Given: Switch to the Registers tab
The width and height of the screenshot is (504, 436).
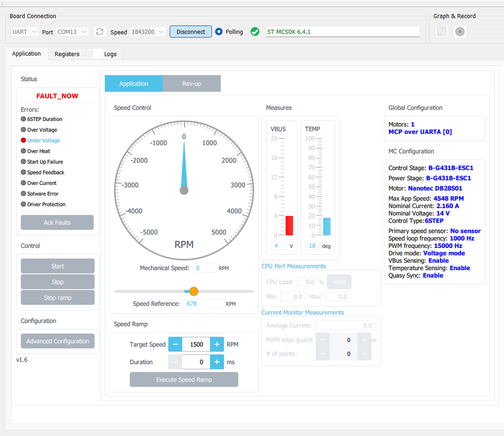Looking at the screenshot, I should [67, 54].
